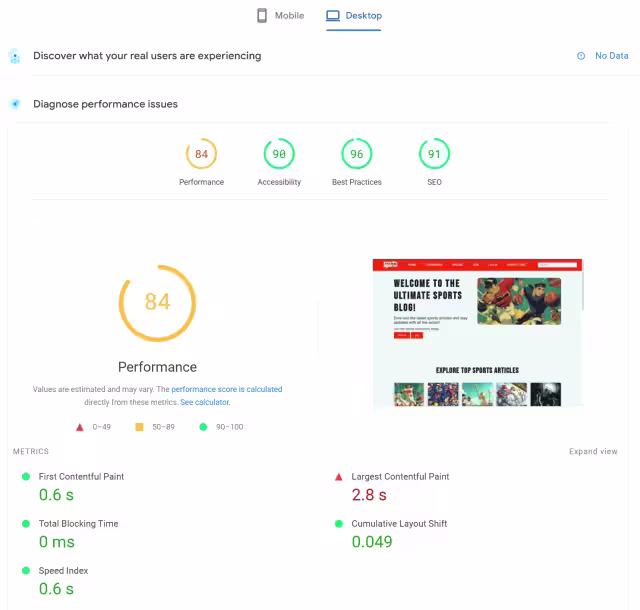Click the 2.8 s LCP value

click(x=369, y=495)
